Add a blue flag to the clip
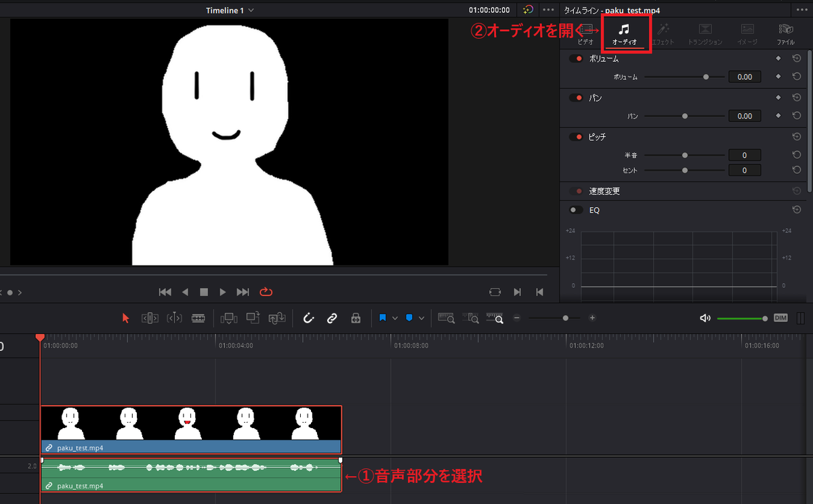813x504 pixels. (383, 318)
